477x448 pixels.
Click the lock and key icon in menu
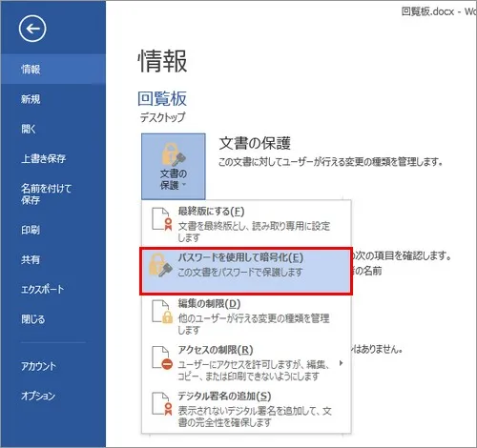click(161, 265)
